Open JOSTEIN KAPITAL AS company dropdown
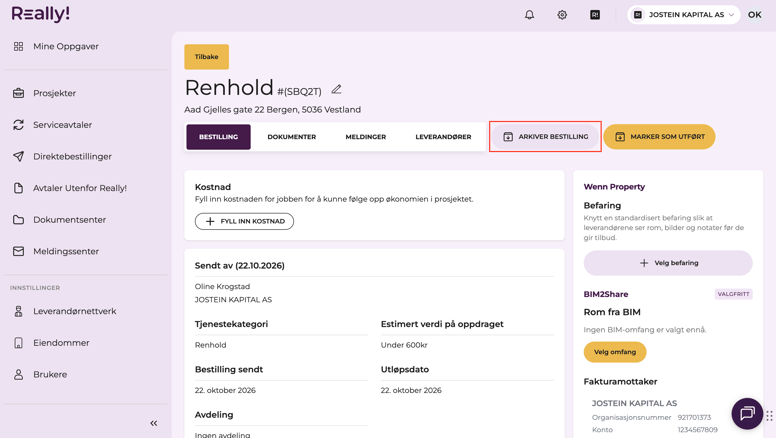 click(683, 15)
